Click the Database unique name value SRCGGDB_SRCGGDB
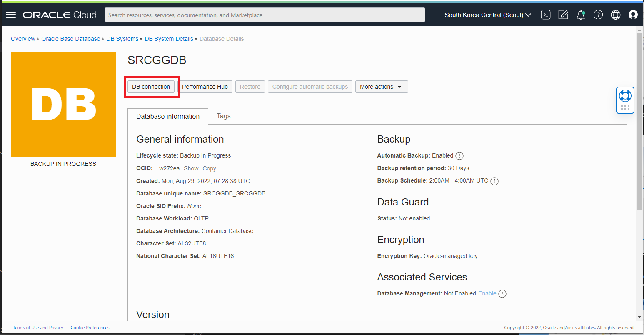The image size is (644, 335). (234, 193)
